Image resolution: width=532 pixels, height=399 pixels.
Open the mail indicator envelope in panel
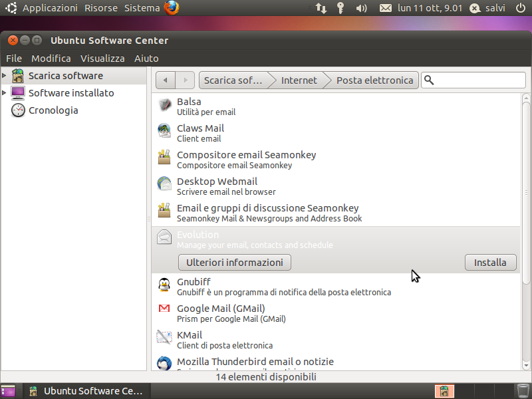386,8
